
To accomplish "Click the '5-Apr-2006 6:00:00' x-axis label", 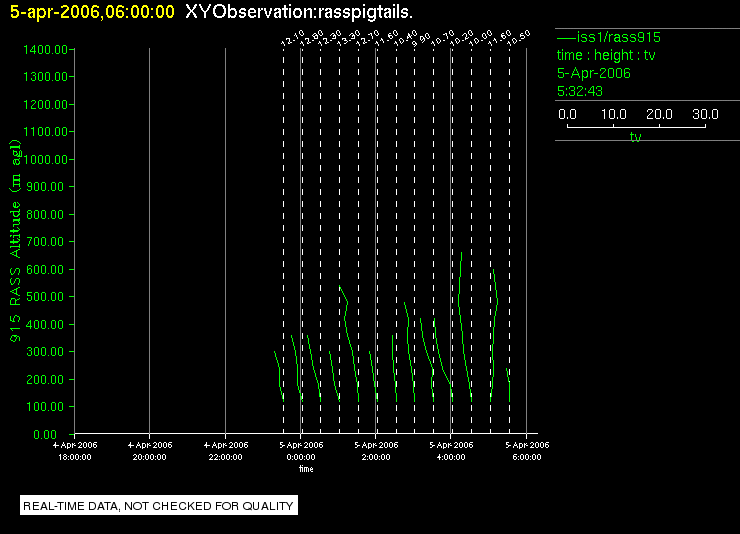I will click(527, 451).
